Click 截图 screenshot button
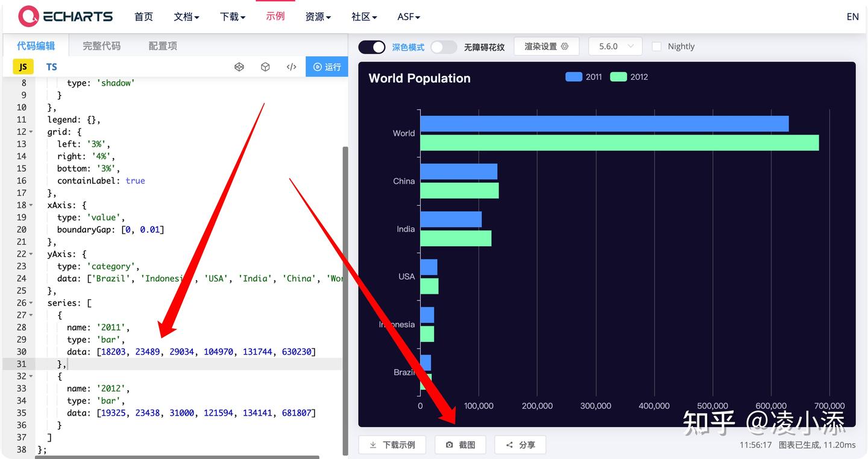The height and width of the screenshot is (459, 868). click(x=460, y=445)
